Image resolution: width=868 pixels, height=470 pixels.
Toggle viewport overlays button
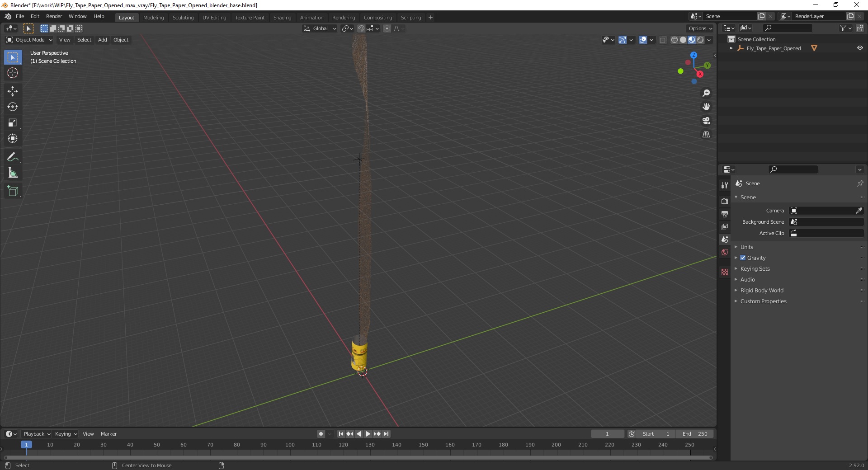point(643,40)
